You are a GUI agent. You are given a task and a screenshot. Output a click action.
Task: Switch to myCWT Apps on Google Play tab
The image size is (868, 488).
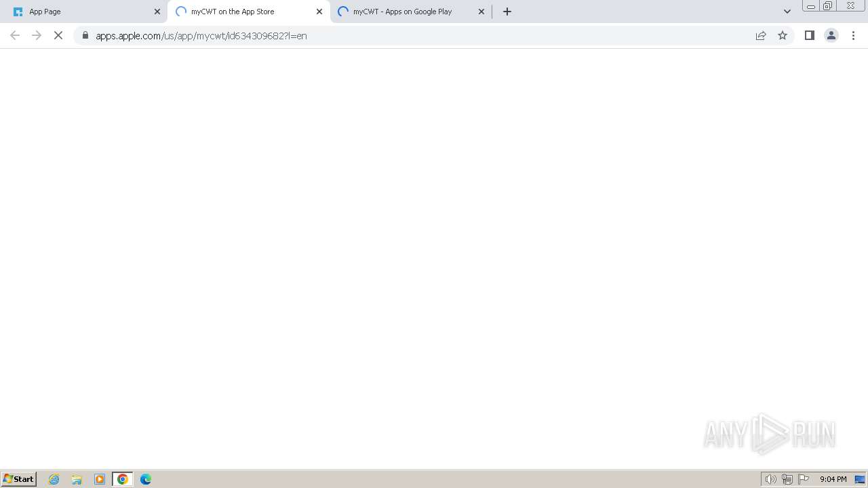click(x=410, y=12)
